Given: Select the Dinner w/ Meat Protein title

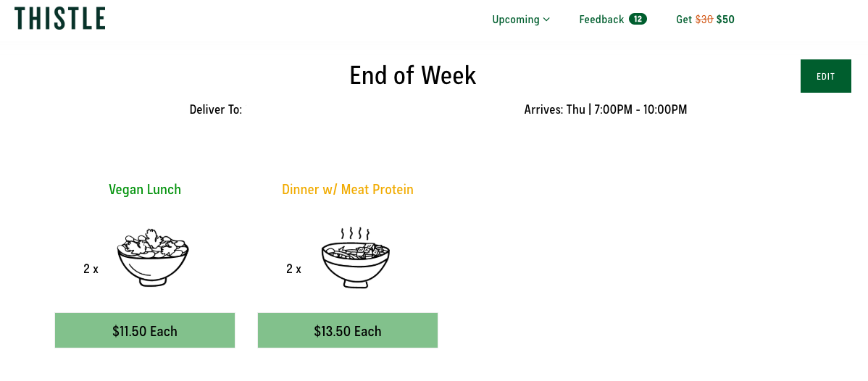Looking at the screenshot, I should [348, 189].
